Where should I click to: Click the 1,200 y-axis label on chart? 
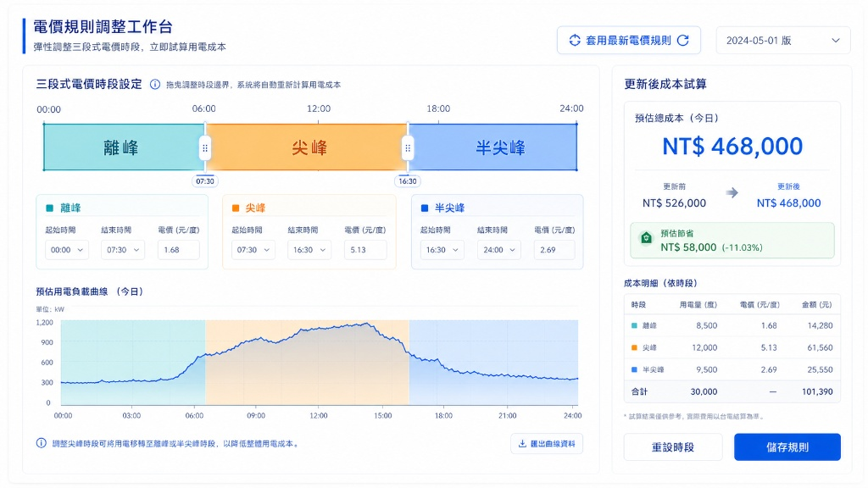click(x=44, y=323)
